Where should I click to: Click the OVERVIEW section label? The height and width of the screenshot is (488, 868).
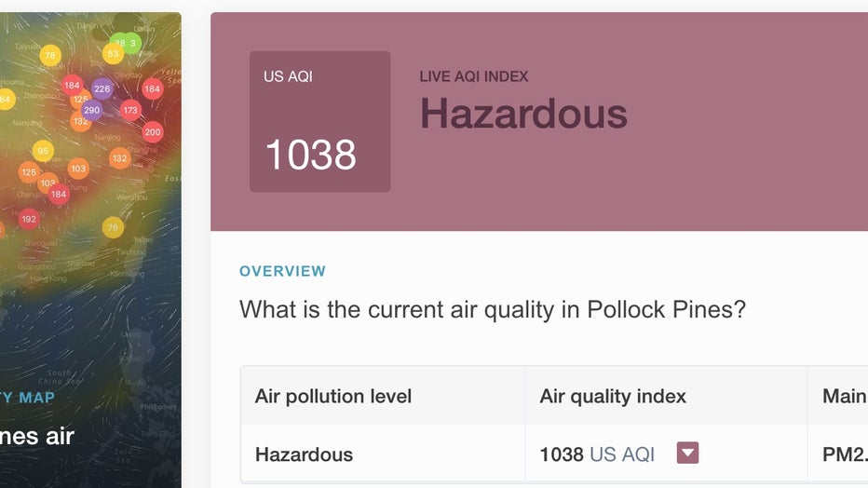pos(282,271)
